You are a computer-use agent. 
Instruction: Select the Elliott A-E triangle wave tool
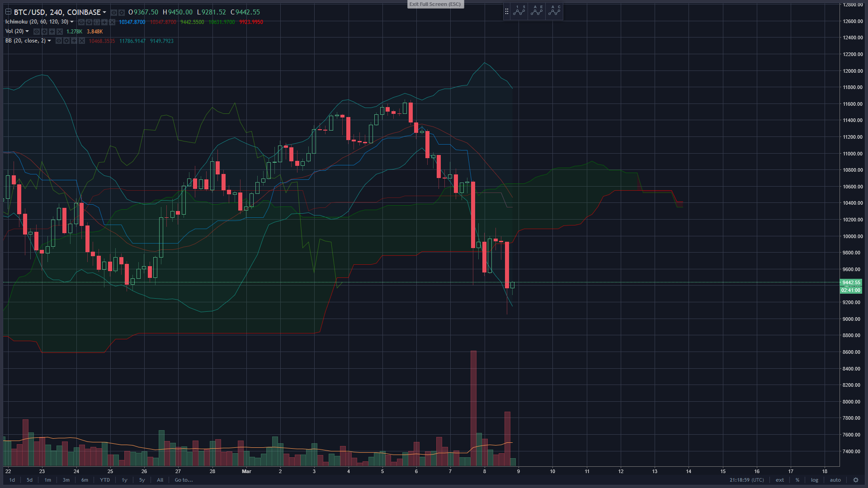[x=537, y=11]
